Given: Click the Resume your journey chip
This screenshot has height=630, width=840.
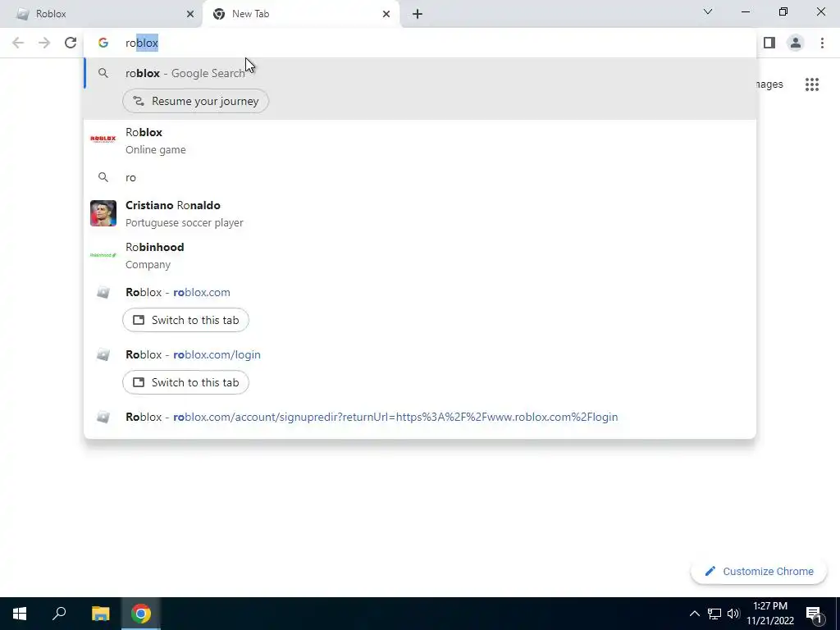Looking at the screenshot, I should (x=195, y=101).
